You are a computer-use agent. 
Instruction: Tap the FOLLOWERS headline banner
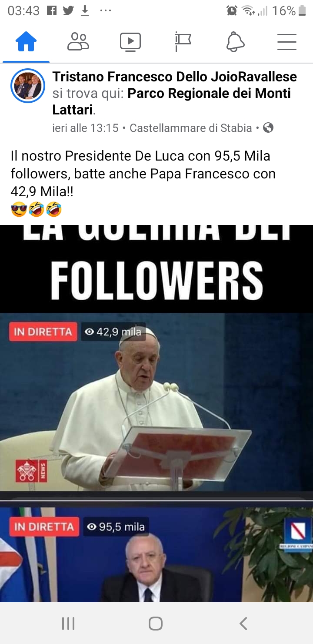coord(156,268)
